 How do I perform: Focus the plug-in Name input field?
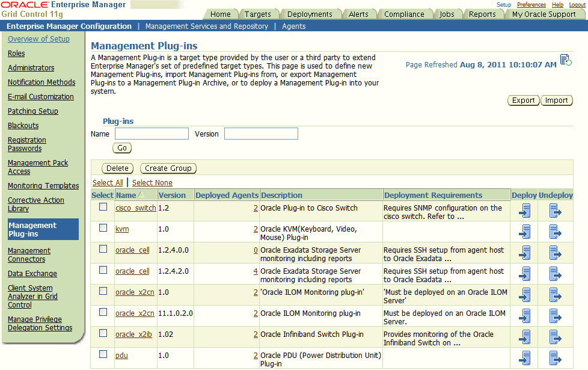(152, 134)
